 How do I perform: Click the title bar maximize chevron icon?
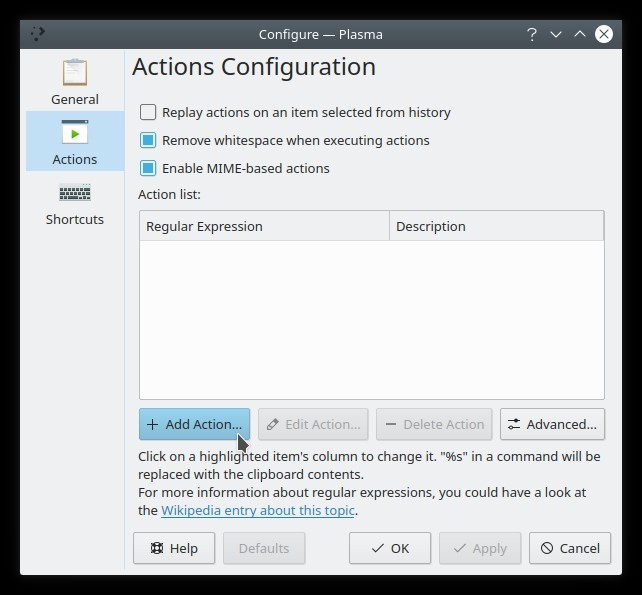pyautogui.click(x=580, y=34)
